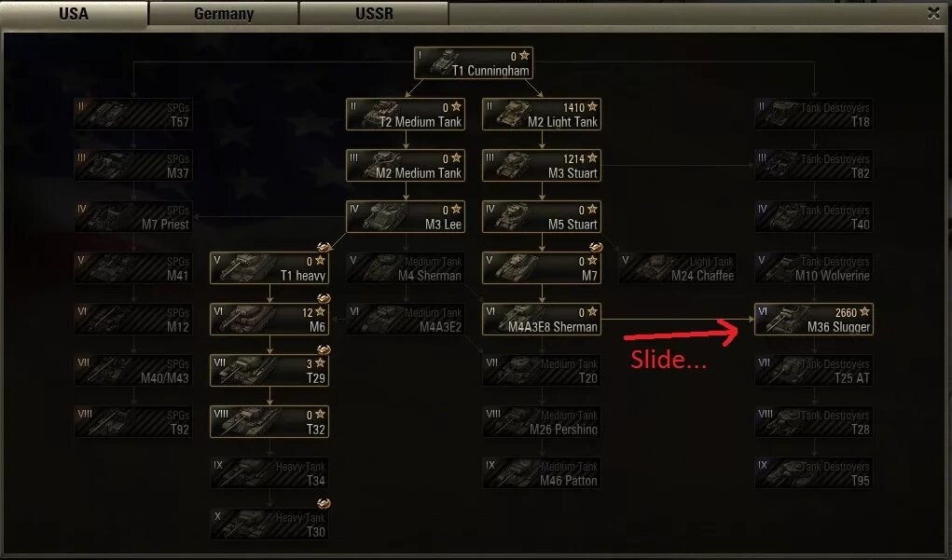Click the gold coin icon above T1 heavy
The width and height of the screenshot is (952, 560).
coord(324,247)
